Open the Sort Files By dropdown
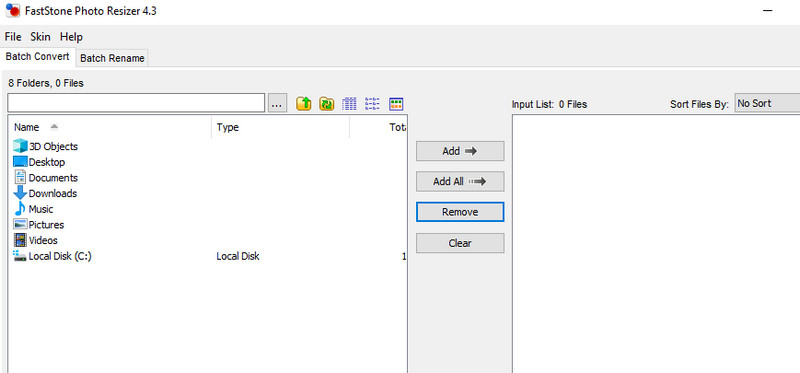Image resolution: width=800 pixels, height=373 pixels. (x=767, y=103)
